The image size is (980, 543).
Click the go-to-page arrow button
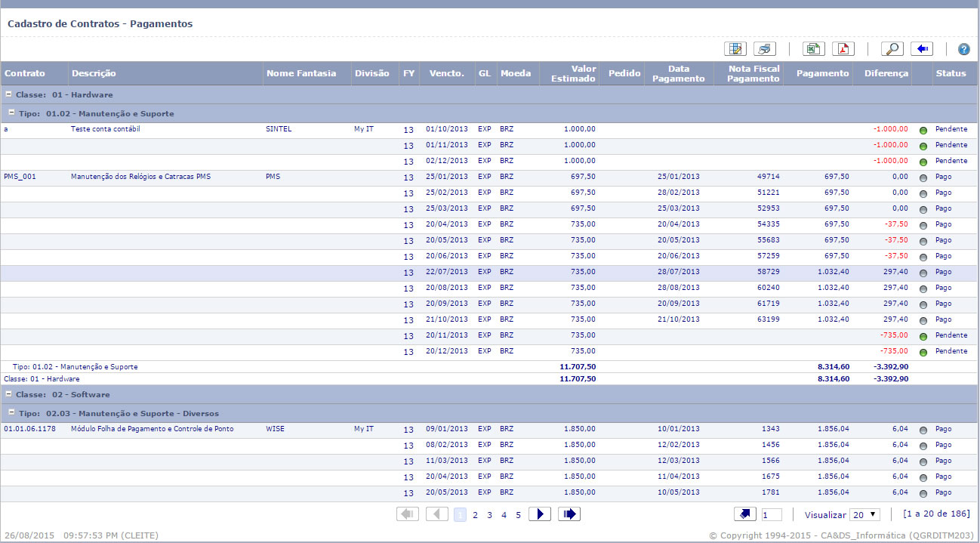[745, 514]
